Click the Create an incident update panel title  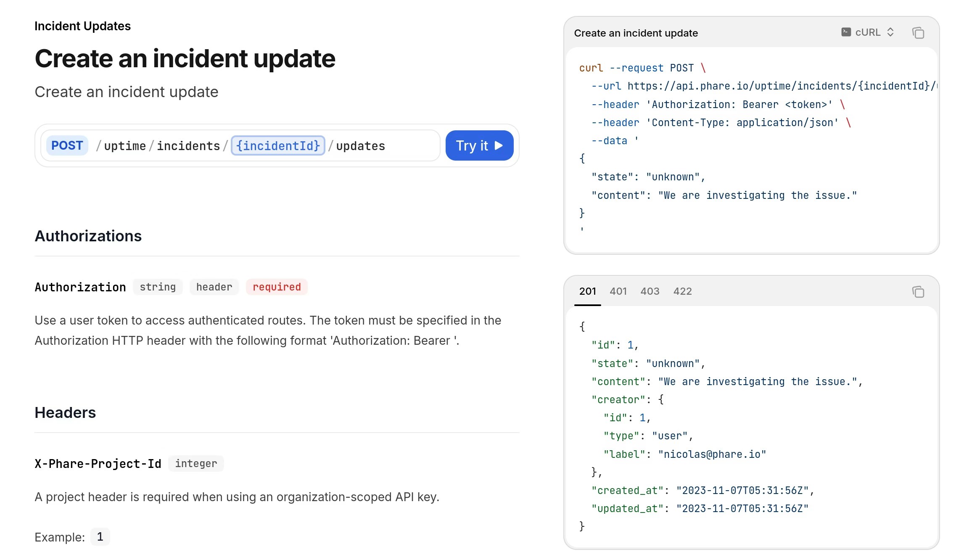636,33
